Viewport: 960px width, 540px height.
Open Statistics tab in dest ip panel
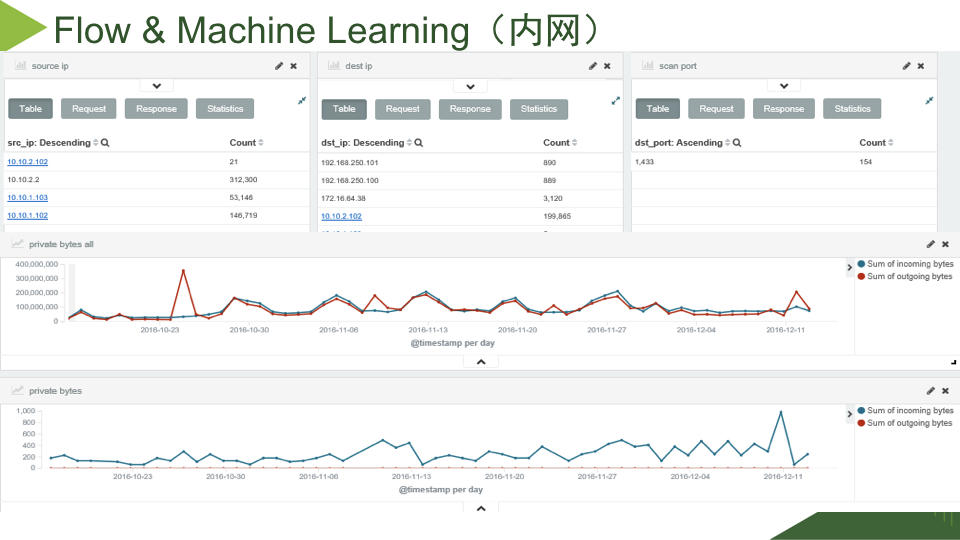[x=539, y=108]
